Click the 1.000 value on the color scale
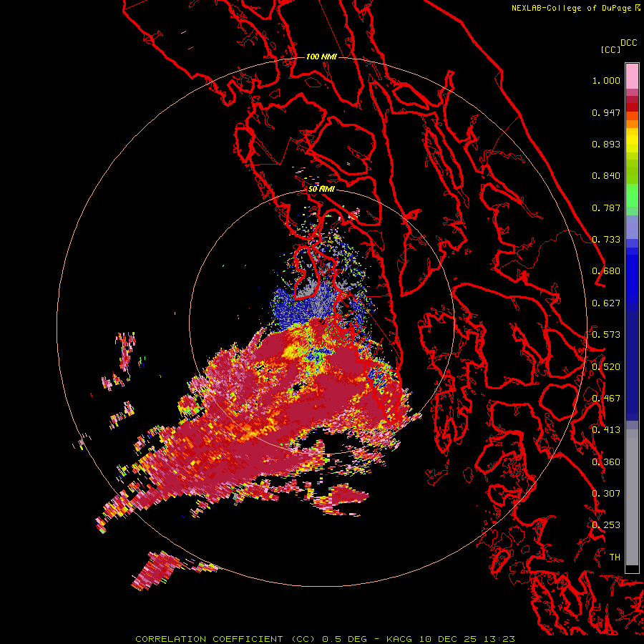This screenshot has width=644, height=644. point(606,80)
